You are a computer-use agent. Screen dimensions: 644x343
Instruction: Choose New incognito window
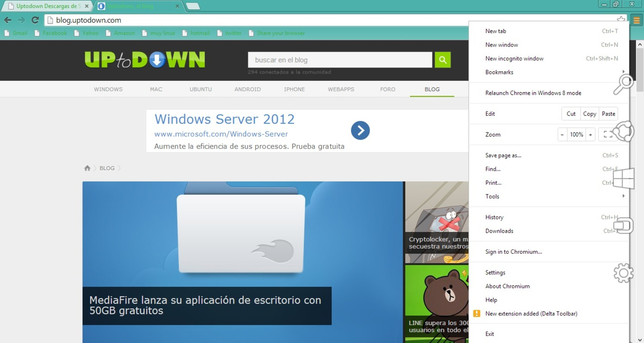(x=549, y=58)
